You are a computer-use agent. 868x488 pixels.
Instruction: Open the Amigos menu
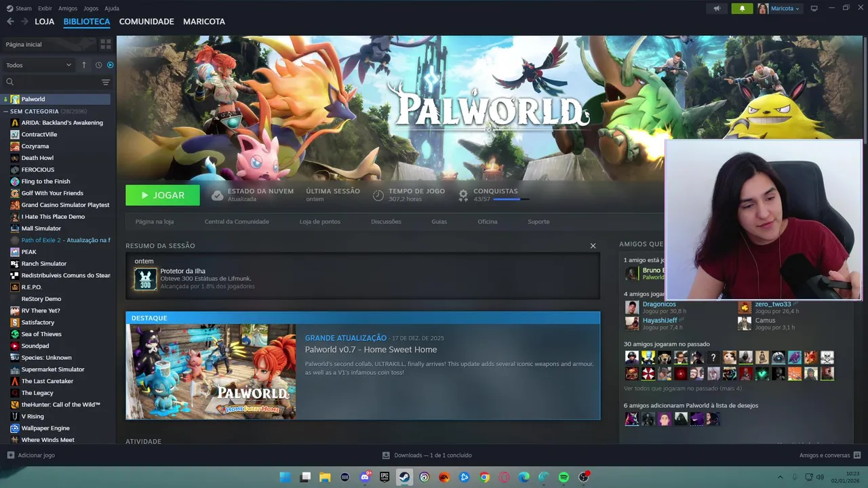(x=68, y=8)
